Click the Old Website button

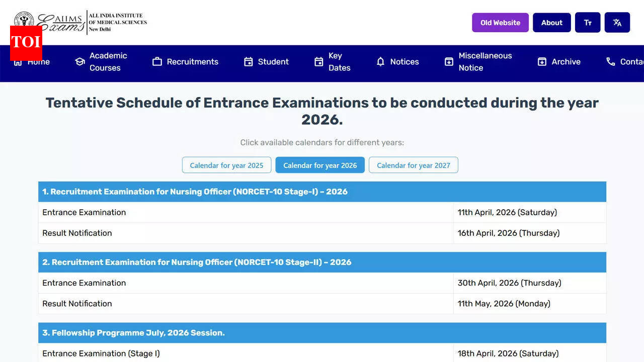pyautogui.click(x=500, y=22)
